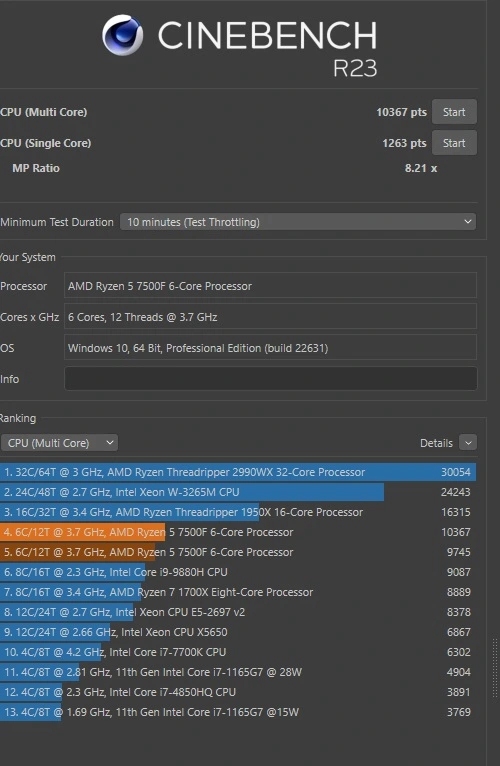Screen dimensions: 500x766
Task: Click the 'Details' label in Ranking
Action: pyautogui.click(x=436, y=443)
